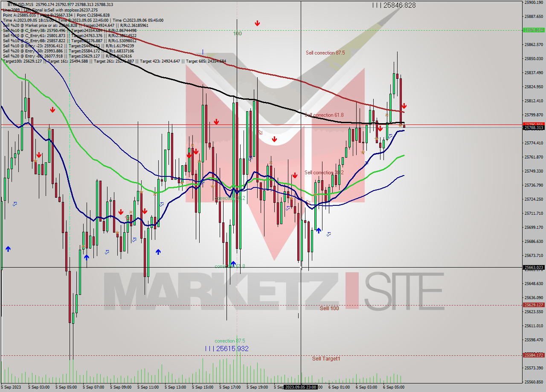Click the 25850.030 price axis value
Image resolution: width=546 pixels, height=392 pixels.
coord(534,58)
